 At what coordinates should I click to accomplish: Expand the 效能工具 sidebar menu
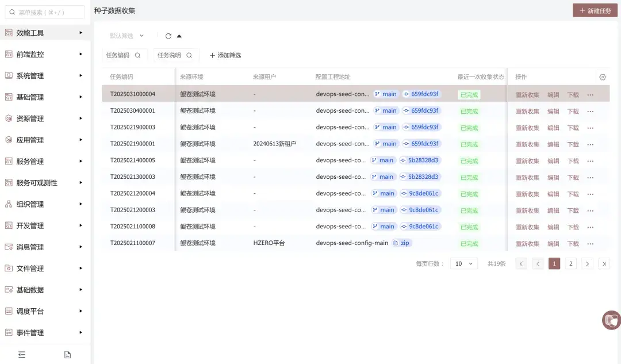pyautogui.click(x=45, y=33)
